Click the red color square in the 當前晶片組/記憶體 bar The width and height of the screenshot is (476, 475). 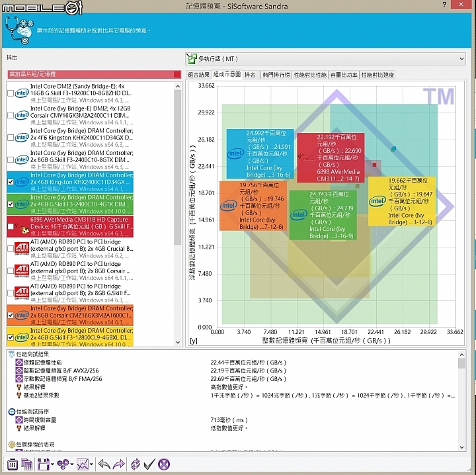pyautogui.click(x=177, y=74)
